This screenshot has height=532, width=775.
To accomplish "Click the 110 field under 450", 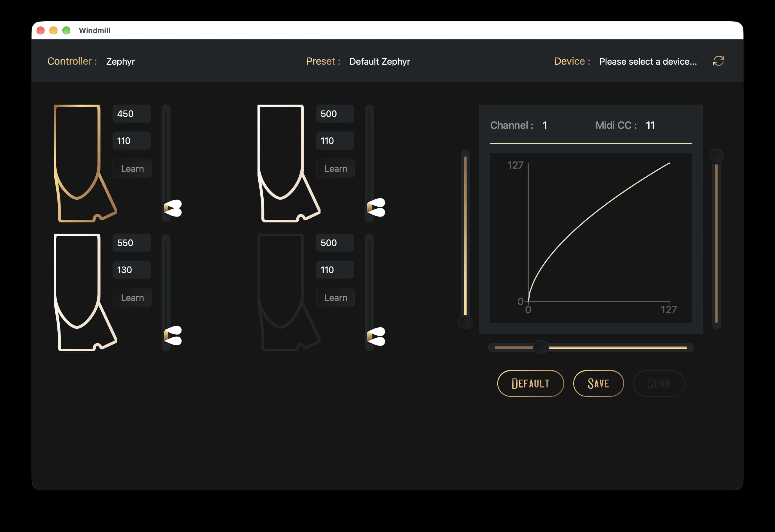I will tap(131, 141).
